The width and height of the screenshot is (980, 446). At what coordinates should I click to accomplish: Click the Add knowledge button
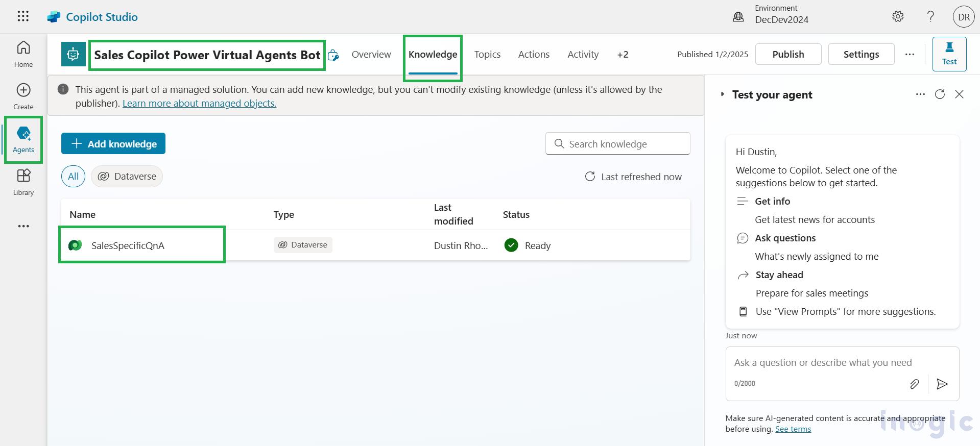point(113,144)
